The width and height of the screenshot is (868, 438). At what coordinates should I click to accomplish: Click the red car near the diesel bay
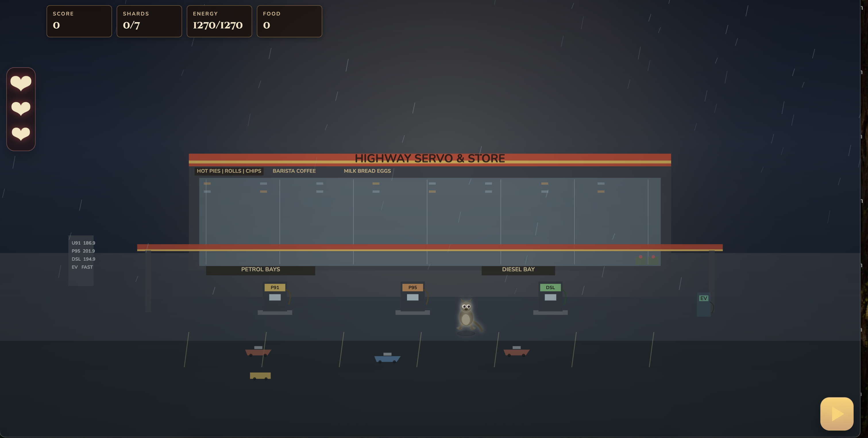coord(516,351)
